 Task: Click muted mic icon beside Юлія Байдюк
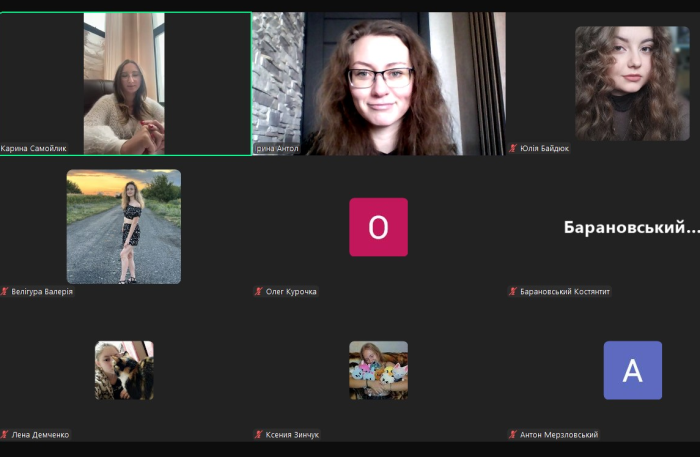click(x=513, y=149)
